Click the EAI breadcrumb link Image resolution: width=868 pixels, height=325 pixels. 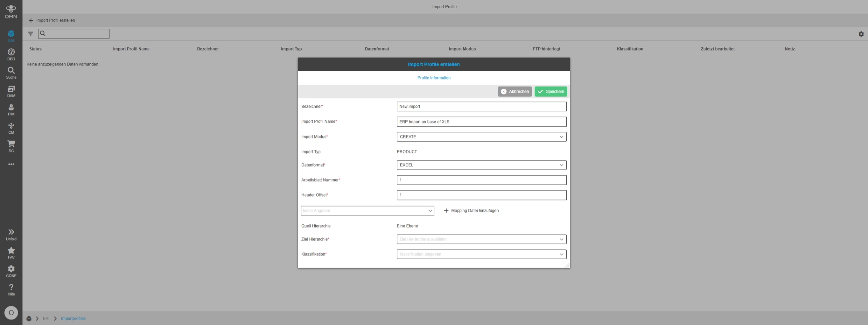click(46, 319)
